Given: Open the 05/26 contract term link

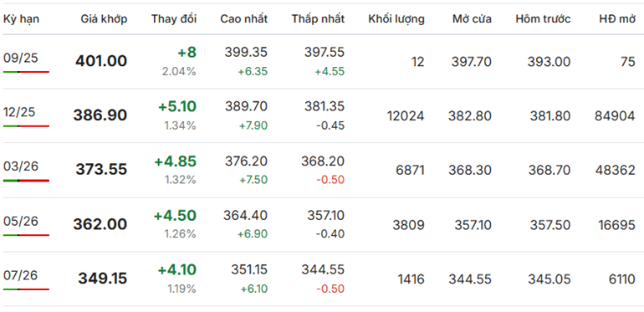Looking at the screenshot, I should click(x=21, y=222).
